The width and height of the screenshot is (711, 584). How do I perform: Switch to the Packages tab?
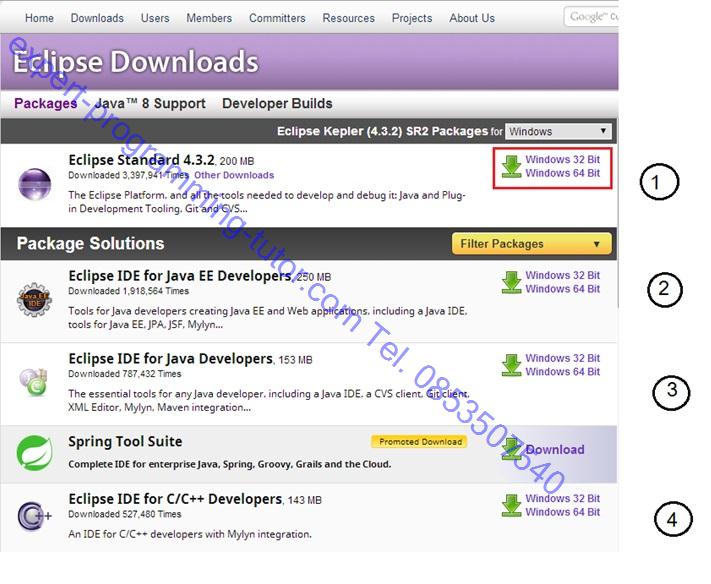(x=46, y=103)
